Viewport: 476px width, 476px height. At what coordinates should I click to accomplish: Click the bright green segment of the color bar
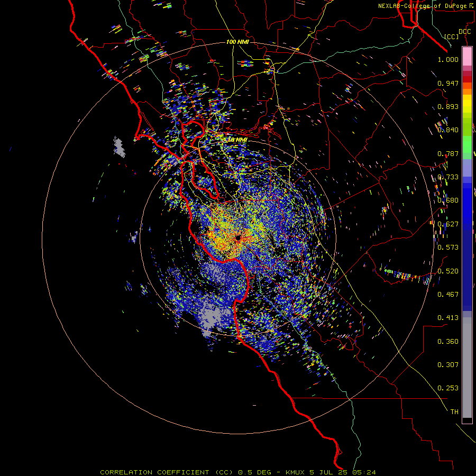pyautogui.click(x=467, y=144)
